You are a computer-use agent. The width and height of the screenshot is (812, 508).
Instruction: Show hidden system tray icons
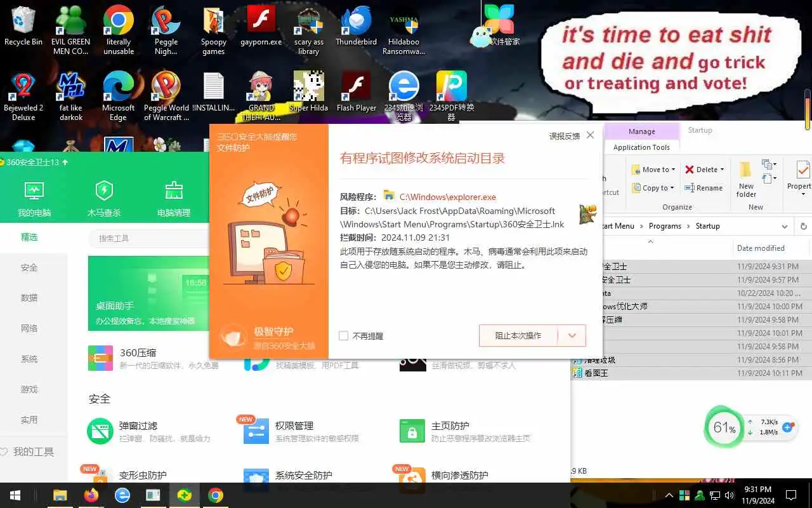669,495
